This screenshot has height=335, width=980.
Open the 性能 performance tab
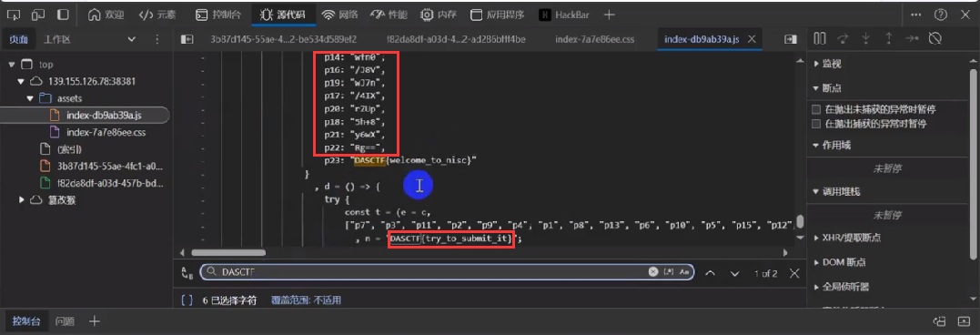coord(389,15)
